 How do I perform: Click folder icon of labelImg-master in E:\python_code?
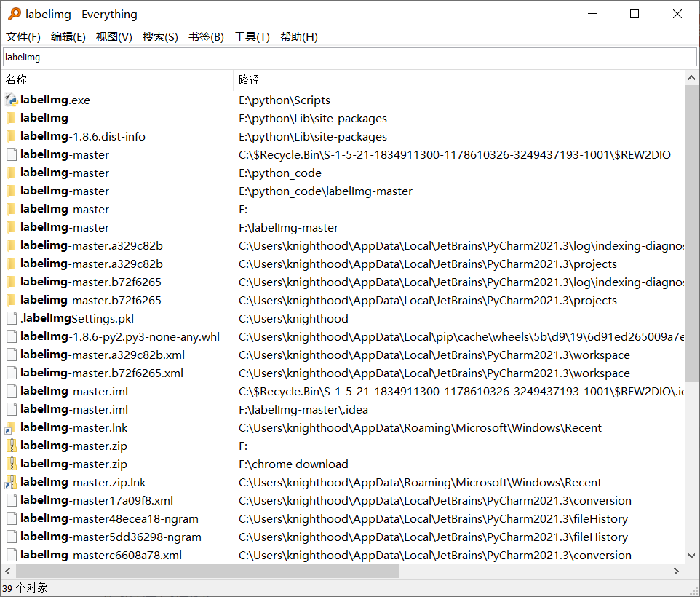(x=11, y=173)
